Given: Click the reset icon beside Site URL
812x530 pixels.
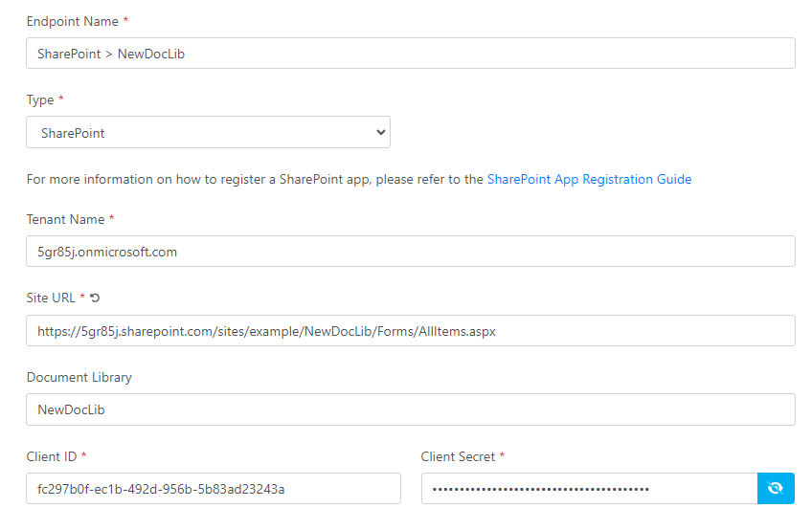Looking at the screenshot, I should [94, 298].
